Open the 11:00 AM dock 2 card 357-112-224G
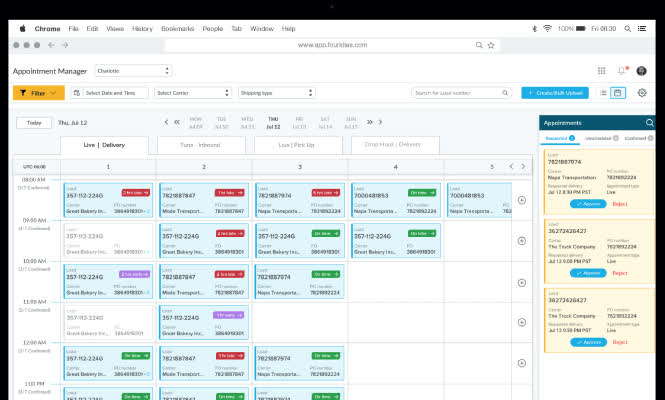 coord(204,323)
